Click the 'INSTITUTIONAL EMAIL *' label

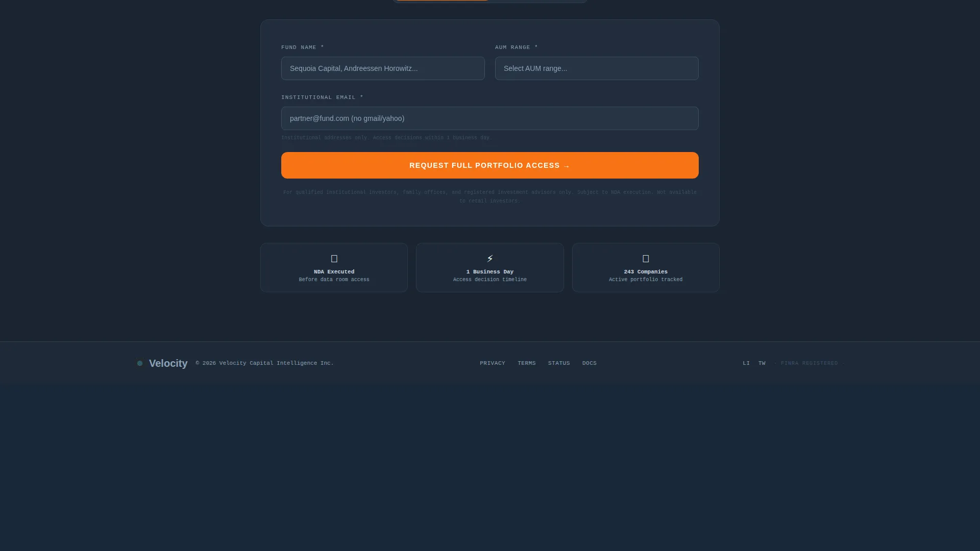pyautogui.click(x=323, y=97)
